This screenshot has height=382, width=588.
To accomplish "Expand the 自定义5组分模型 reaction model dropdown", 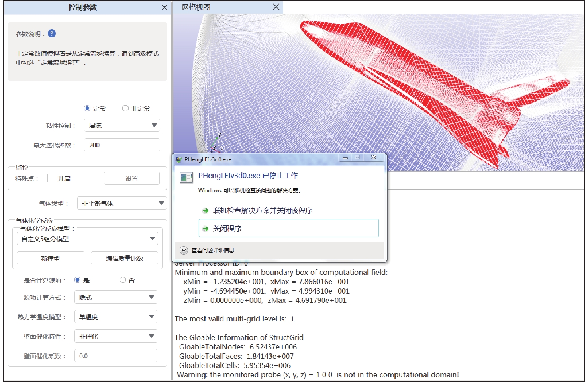I will coord(87,239).
